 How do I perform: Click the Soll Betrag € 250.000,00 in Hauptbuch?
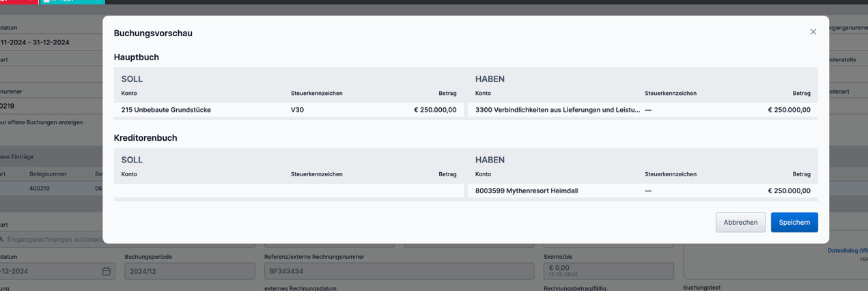tap(435, 109)
